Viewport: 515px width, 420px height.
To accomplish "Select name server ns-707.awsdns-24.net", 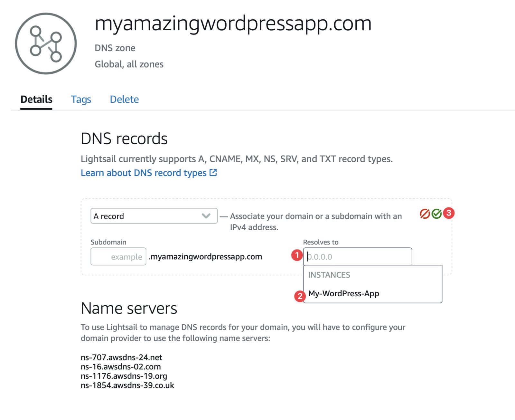I will point(121,357).
